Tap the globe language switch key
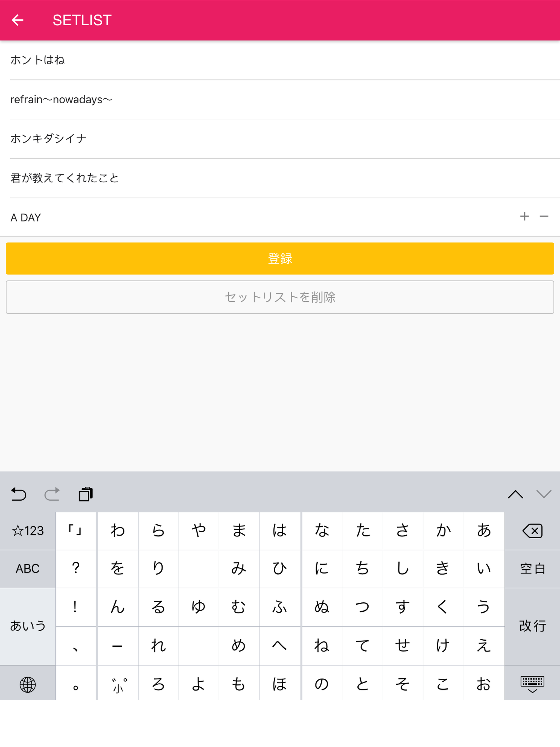The image size is (560, 747). [28, 685]
